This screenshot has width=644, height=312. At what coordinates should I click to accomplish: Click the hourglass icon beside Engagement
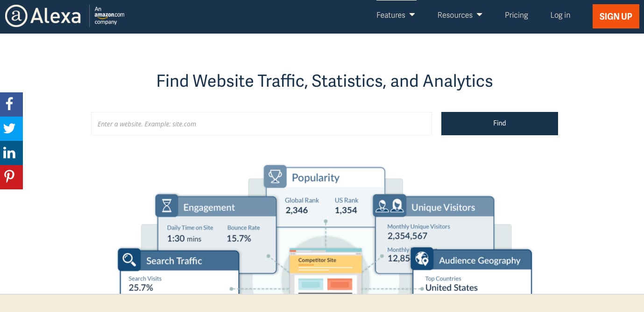[167, 206]
